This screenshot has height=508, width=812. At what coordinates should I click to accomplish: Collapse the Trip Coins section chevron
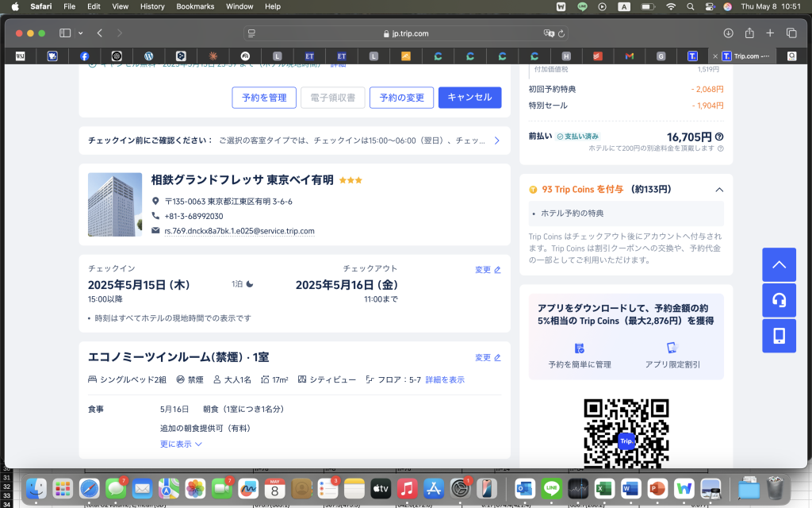click(719, 190)
